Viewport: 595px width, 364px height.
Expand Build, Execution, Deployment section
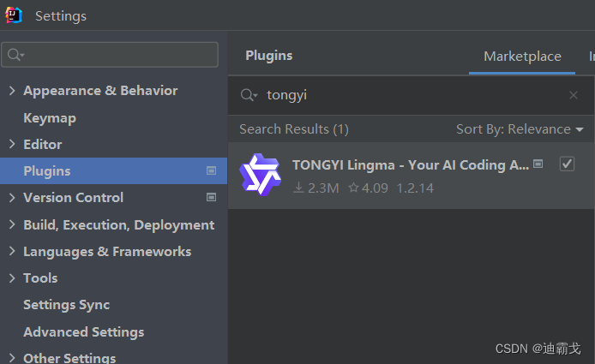pos(12,224)
